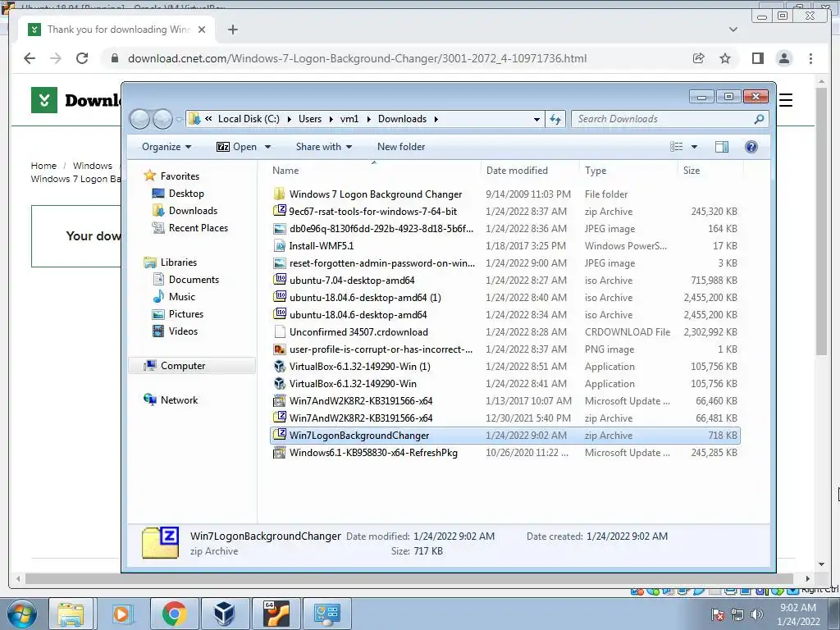
Task: Expand the Organize dropdown
Action: (166, 147)
